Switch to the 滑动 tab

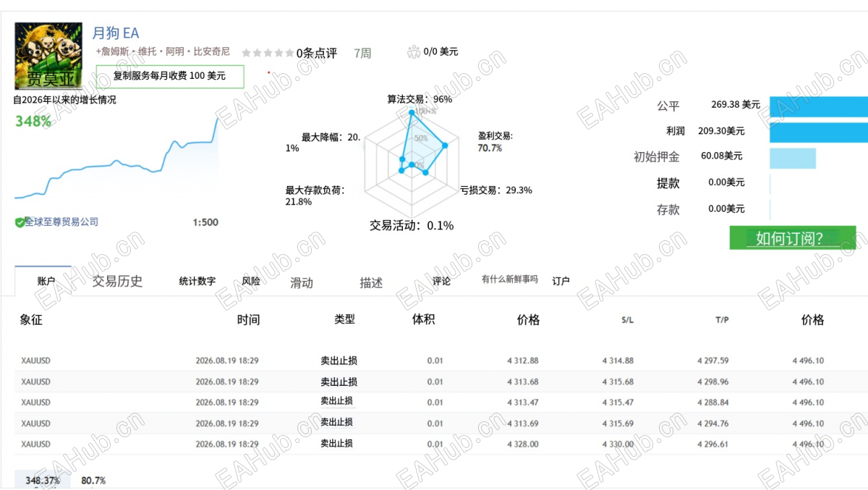click(302, 283)
